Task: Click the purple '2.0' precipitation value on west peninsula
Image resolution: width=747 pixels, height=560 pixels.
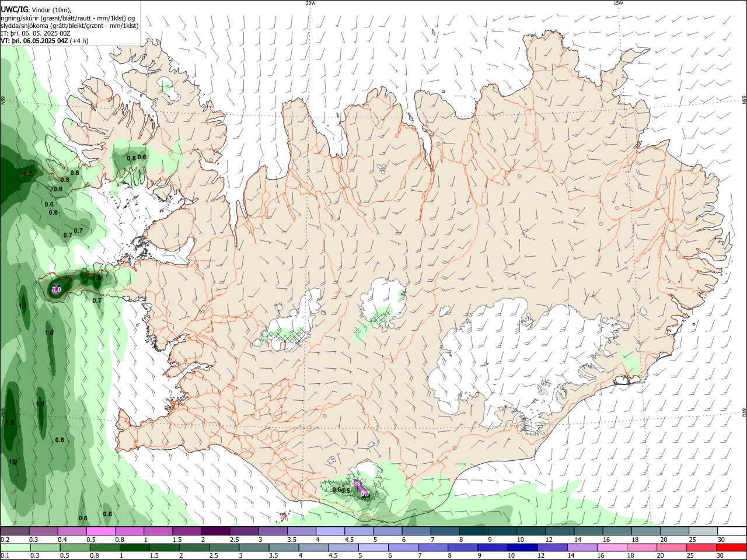Action: point(56,289)
